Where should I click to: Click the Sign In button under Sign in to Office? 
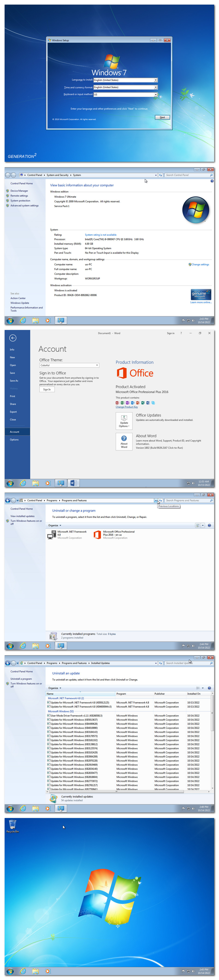coord(47,390)
